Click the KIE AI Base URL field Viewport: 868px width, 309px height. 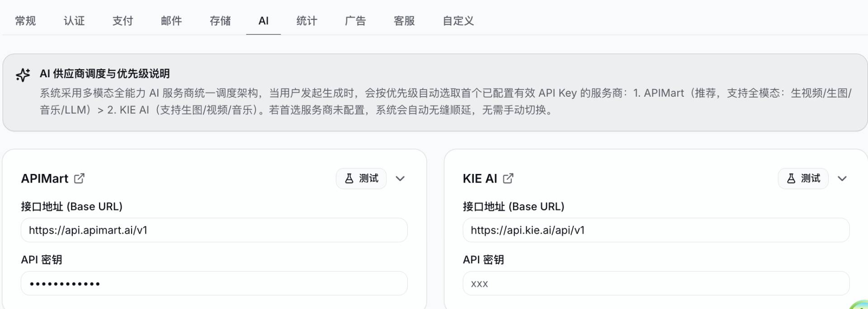[x=656, y=230]
